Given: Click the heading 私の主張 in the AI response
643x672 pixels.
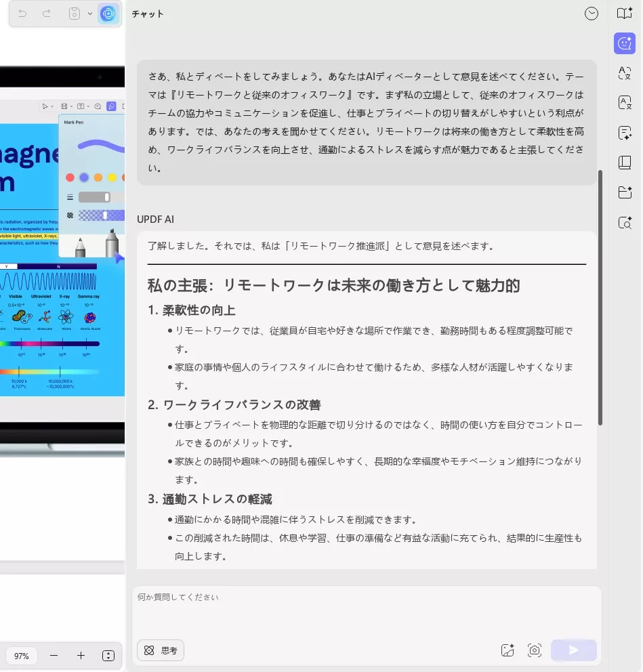Looking at the screenshot, I should [x=333, y=285].
